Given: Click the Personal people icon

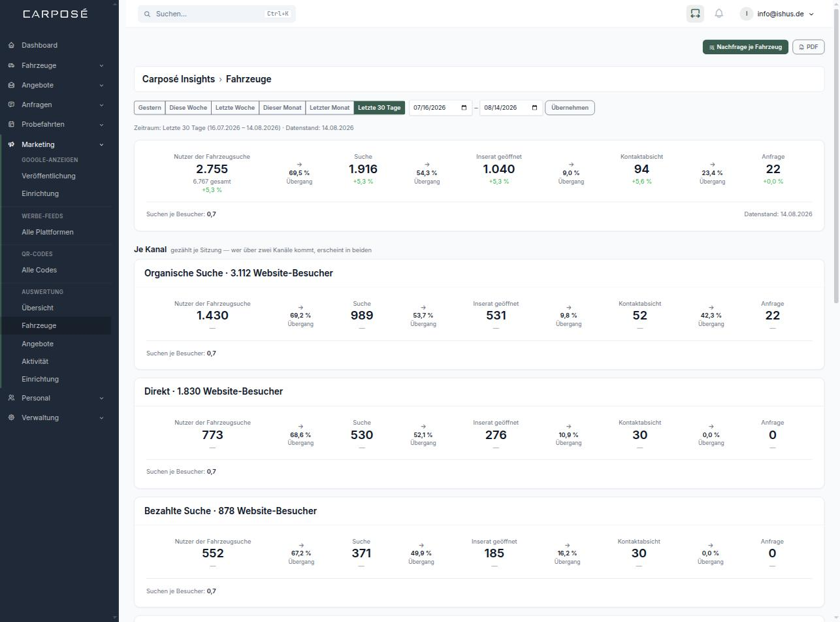Looking at the screenshot, I should tap(11, 398).
